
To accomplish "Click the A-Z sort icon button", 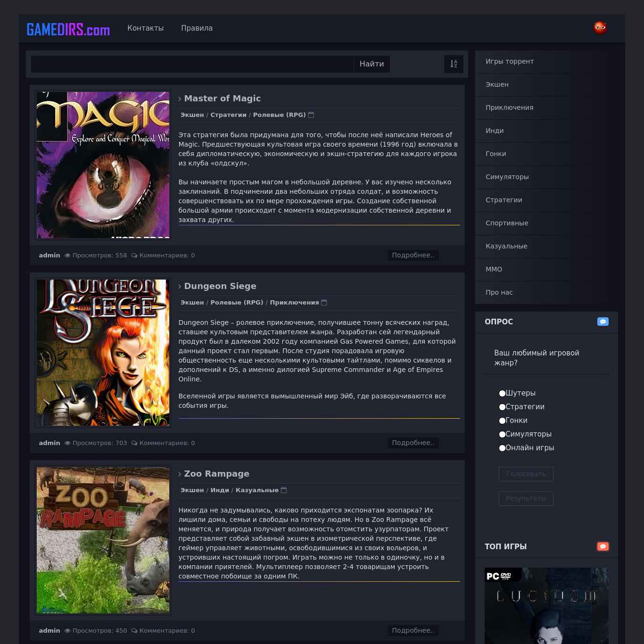I will pos(454,64).
